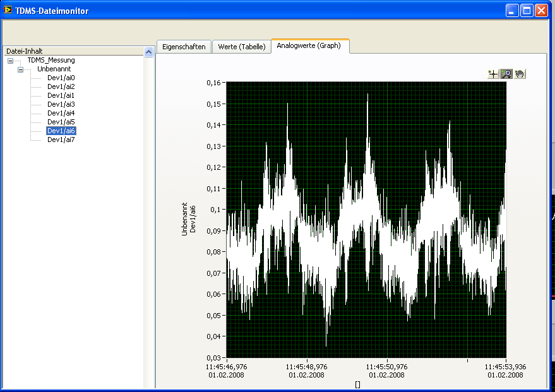Select the crosshair cursor tool
555x392 pixels.
[x=493, y=74]
